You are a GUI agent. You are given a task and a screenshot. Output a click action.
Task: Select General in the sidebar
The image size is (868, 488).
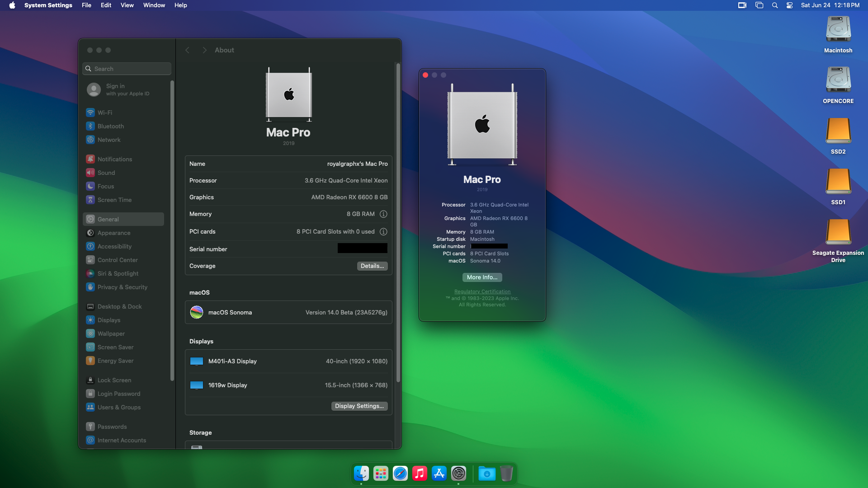click(123, 219)
